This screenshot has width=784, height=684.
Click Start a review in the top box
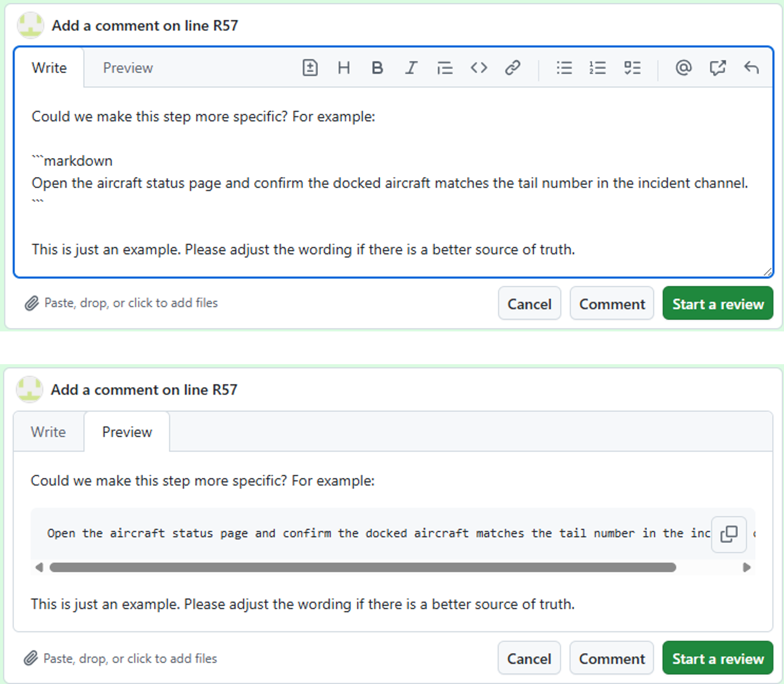[x=718, y=303]
